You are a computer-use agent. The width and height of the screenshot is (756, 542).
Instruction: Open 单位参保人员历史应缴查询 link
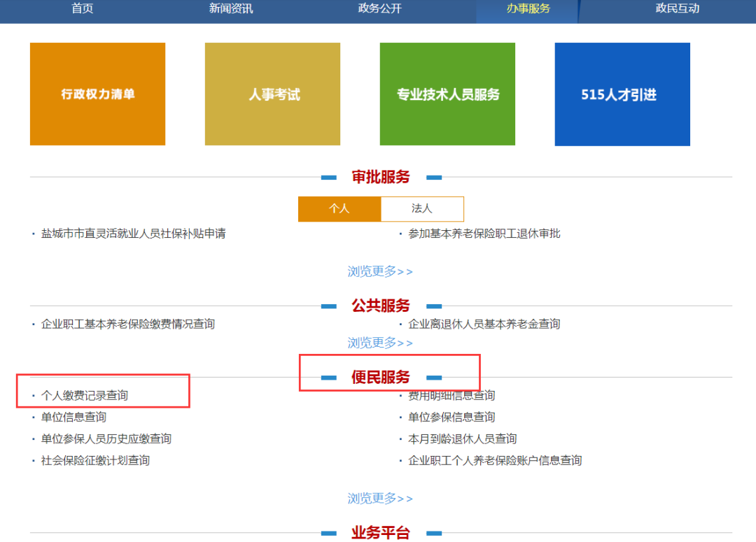coord(106,439)
